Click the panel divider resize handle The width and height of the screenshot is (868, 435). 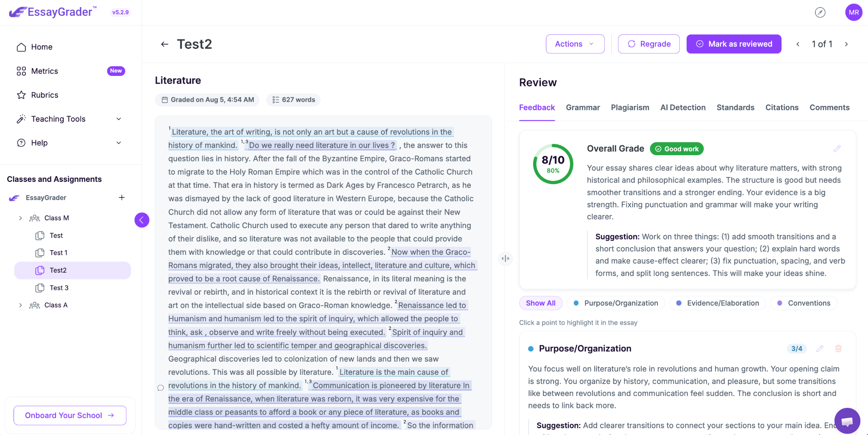505,258
